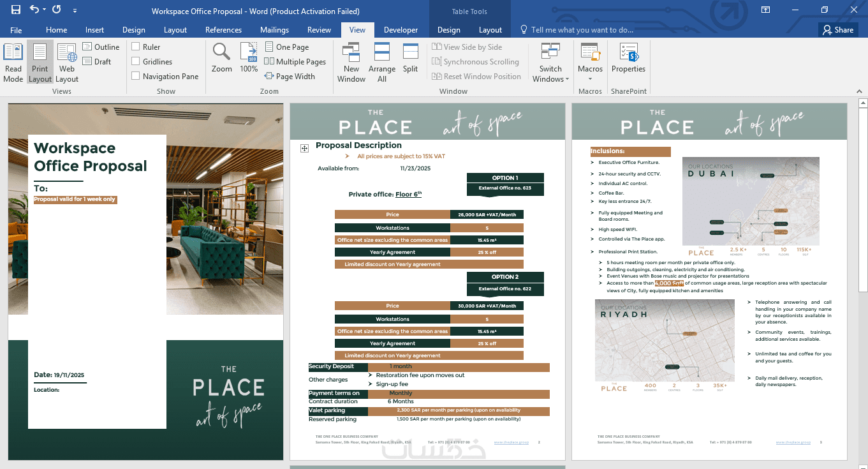The width and height of the screenshot is (868, 469).
Task: Open the Table Tools Layout tab
Action: click(490, 29)
